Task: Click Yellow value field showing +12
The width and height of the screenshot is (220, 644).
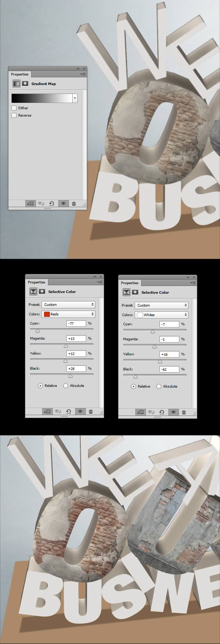Action: click(76, 354)
